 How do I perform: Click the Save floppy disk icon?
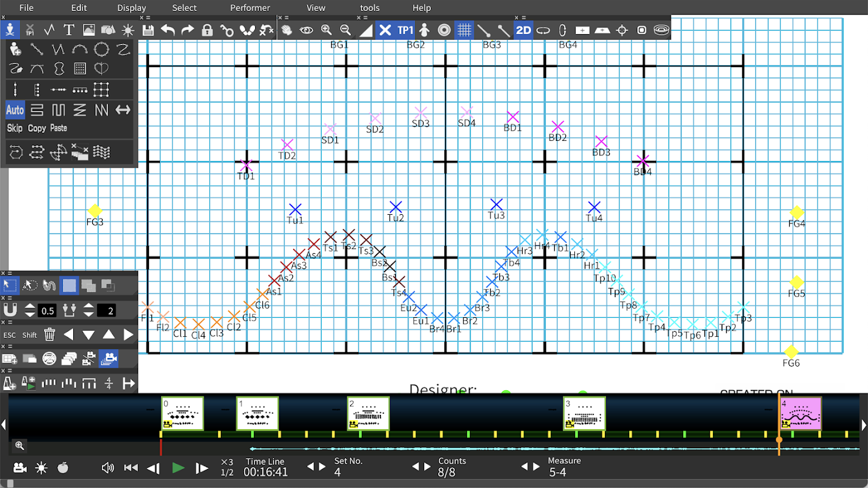click(148, 30)
